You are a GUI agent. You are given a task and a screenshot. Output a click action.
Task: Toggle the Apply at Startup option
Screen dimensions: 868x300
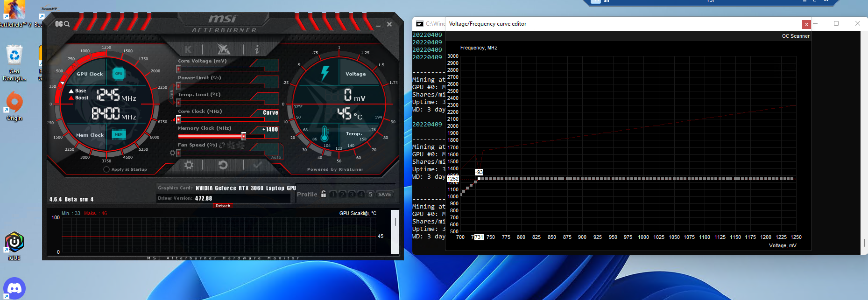tap(106, 169)
